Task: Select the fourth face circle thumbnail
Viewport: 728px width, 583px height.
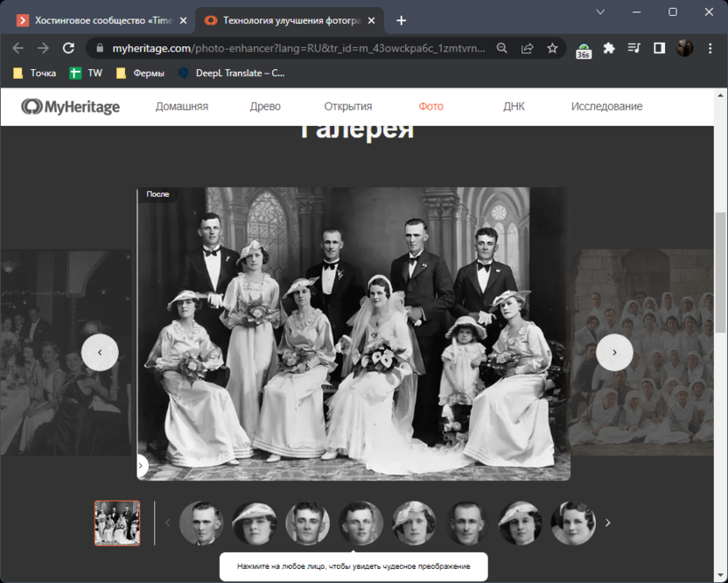Action: (360, 523)
